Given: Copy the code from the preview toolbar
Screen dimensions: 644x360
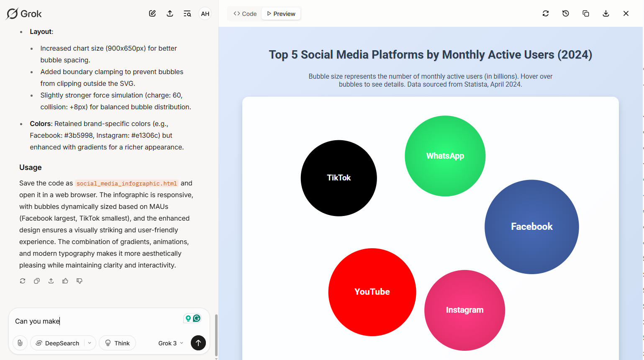Looking at the screenshot, I should tap(586, 13).
